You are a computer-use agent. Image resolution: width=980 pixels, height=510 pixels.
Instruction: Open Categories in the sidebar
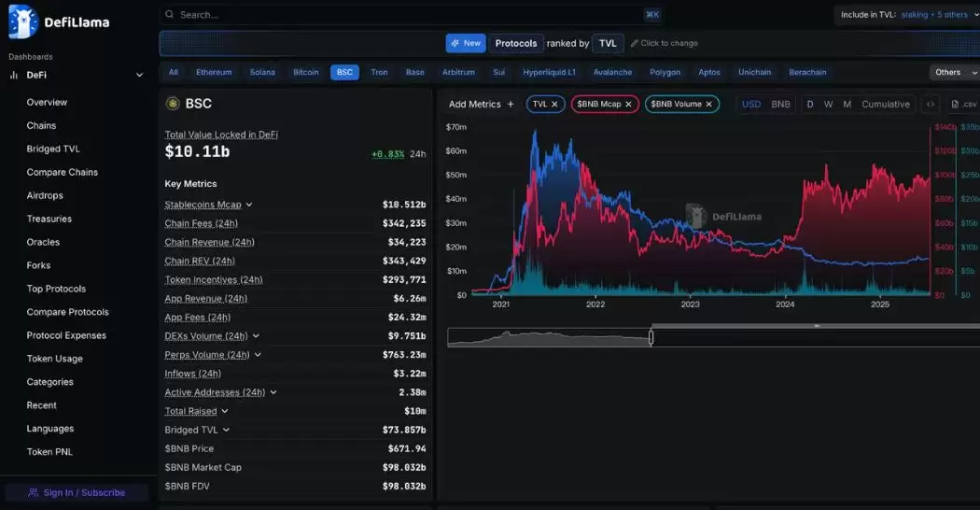[50, 382]
